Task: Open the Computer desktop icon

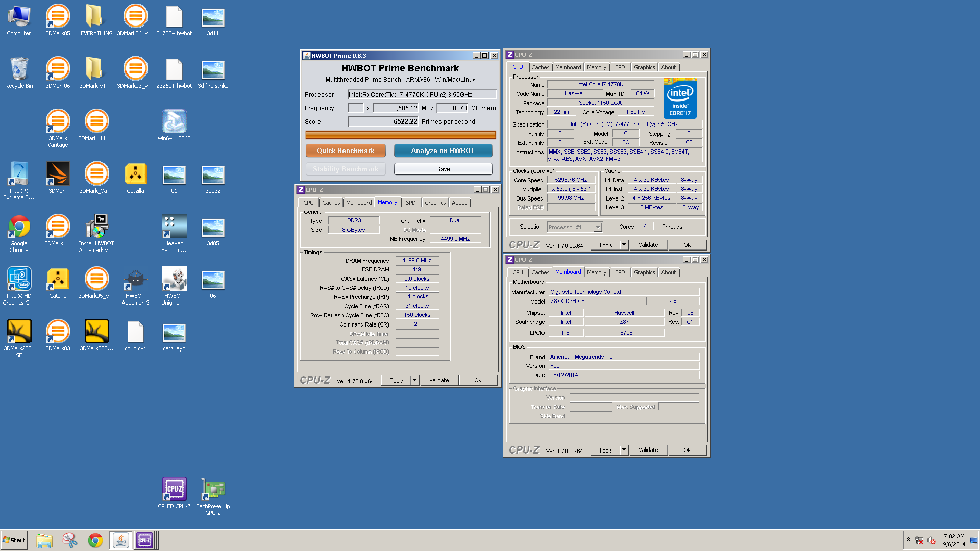Action: (x=19, y=21)
